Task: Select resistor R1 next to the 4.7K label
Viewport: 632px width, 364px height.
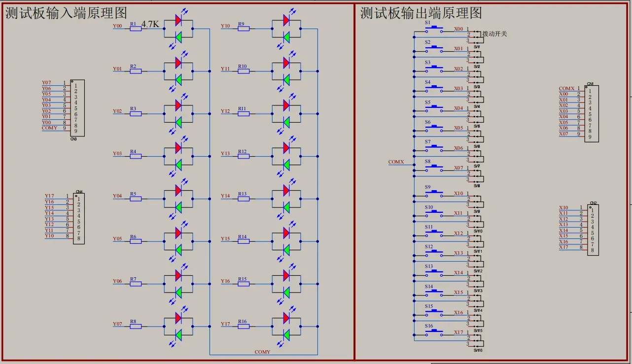Action: (136, 29)
